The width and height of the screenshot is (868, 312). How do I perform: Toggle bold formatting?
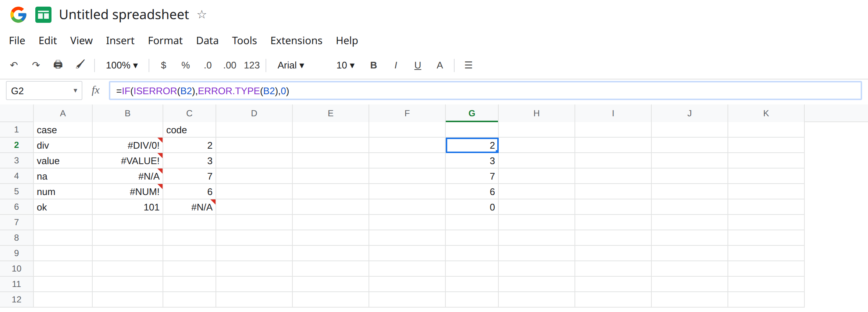[373, 65]
